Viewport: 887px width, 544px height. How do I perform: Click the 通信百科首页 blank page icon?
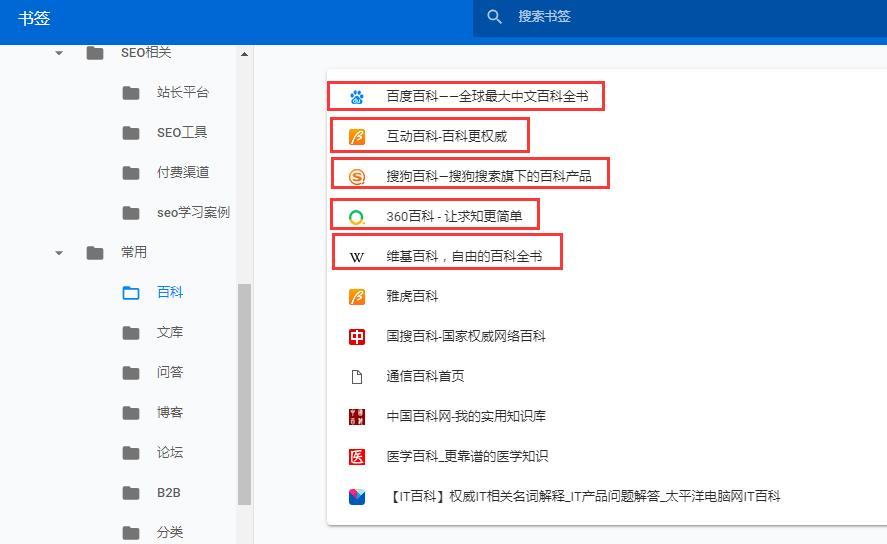coord(357,377)
